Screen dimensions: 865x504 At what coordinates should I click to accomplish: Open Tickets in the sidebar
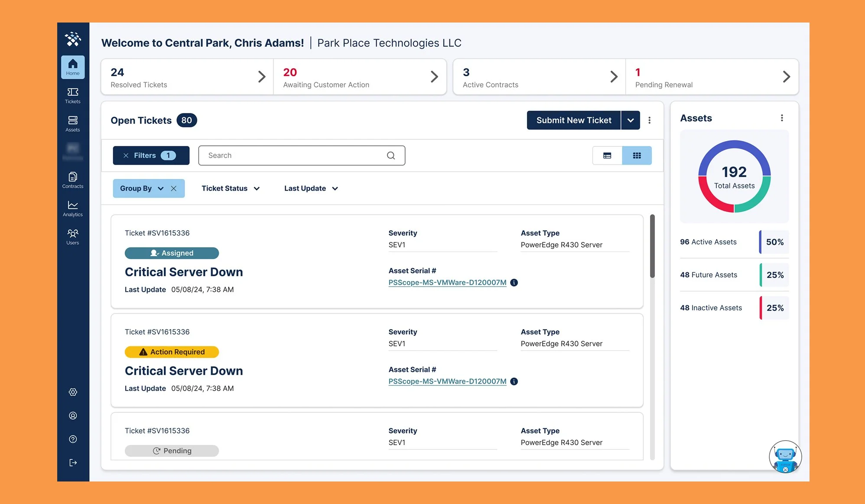[73, 95]
